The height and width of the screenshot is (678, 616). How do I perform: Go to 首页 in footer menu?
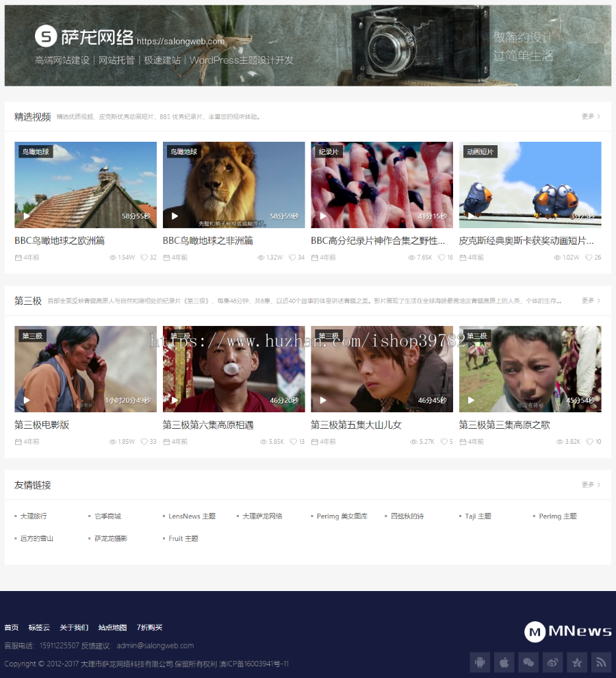[x=11, y=627]
